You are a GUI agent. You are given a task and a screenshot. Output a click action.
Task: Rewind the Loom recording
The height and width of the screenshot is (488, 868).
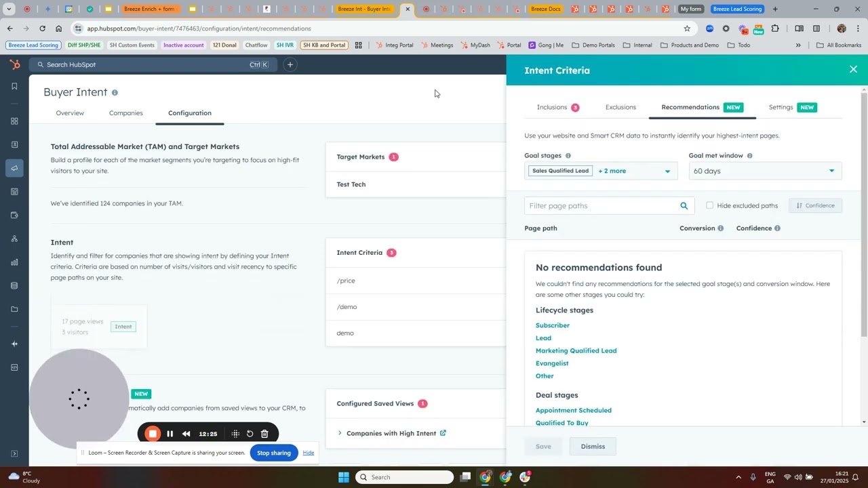click(x=186, y=434)
